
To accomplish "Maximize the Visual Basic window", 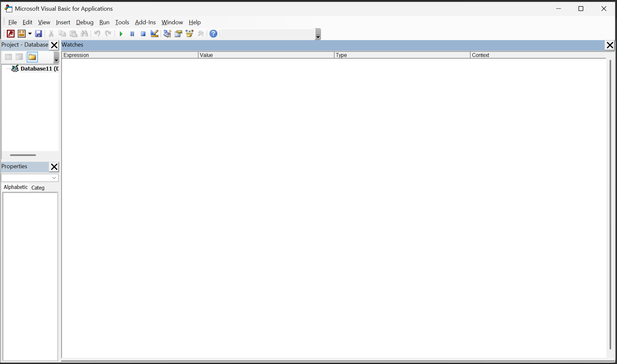I will point(581,9).
